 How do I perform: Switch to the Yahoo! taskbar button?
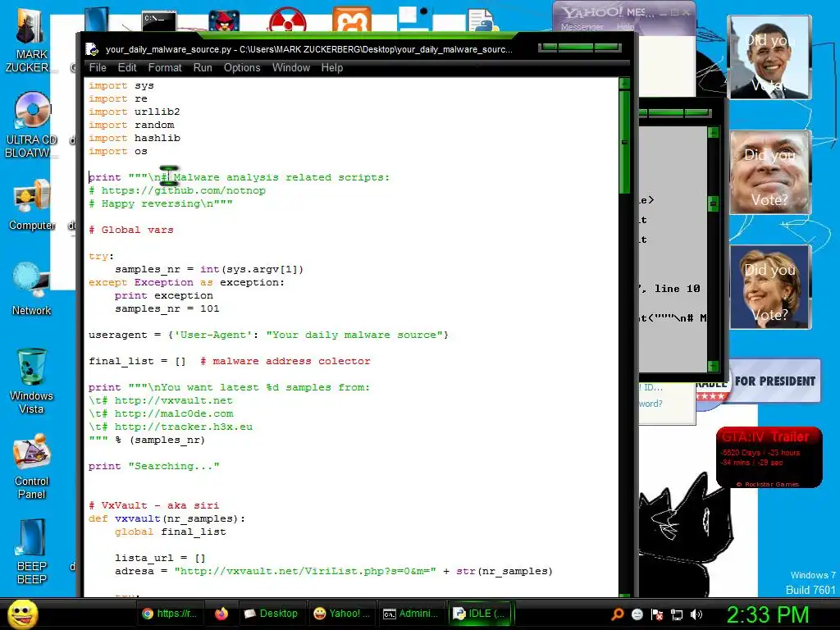342,614
